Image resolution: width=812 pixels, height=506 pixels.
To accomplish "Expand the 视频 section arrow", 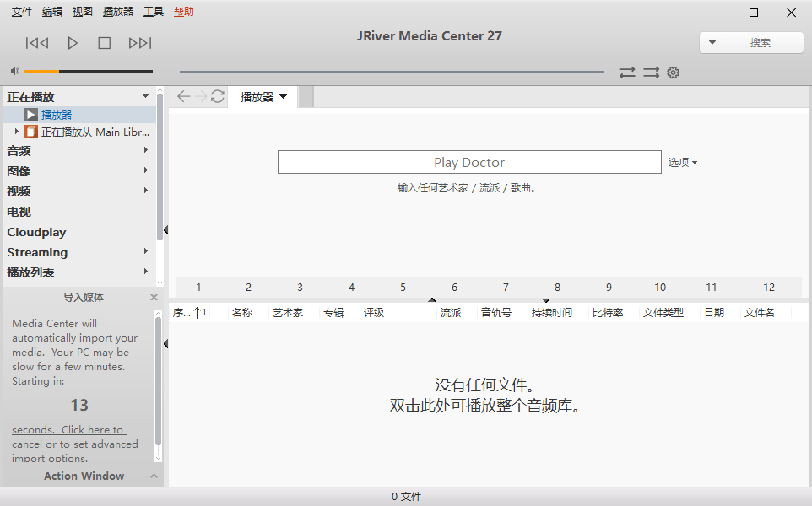I will coord(145,191).
